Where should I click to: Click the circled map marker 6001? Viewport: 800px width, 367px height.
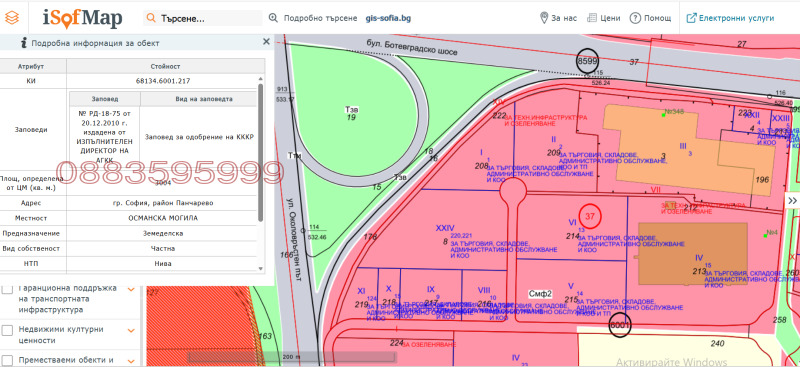pyautogui.click(x=620, y=325)
